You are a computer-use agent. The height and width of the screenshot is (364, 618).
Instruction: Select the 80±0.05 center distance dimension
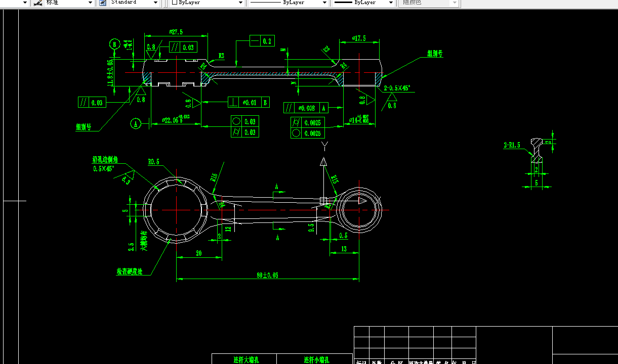coord(267,276)
